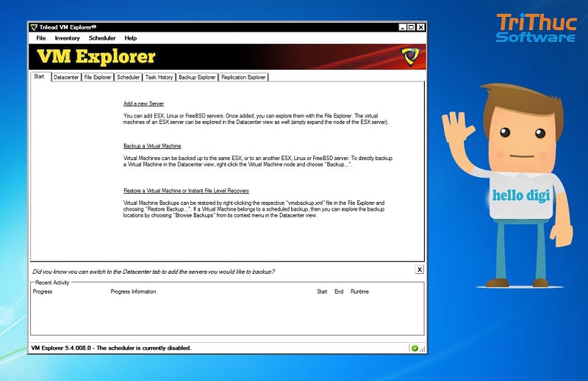The height and width of the screenshot is (381, 588).
Task: Open the Inventory menu
Action: click(68, 38)
